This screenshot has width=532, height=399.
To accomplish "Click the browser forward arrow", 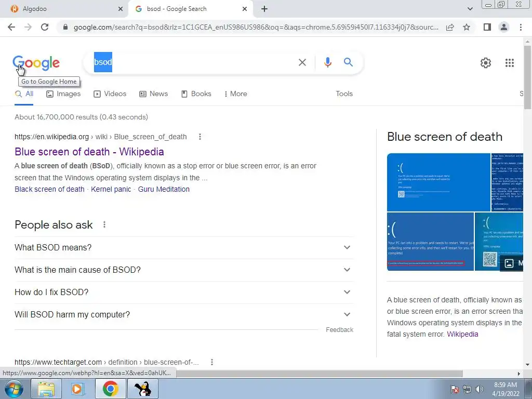I will point(28,27).
